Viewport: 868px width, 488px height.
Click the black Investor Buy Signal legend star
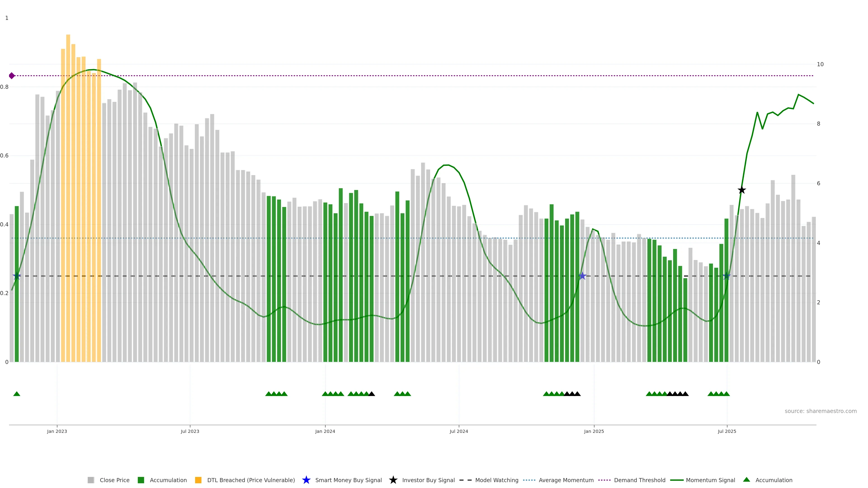393,480
